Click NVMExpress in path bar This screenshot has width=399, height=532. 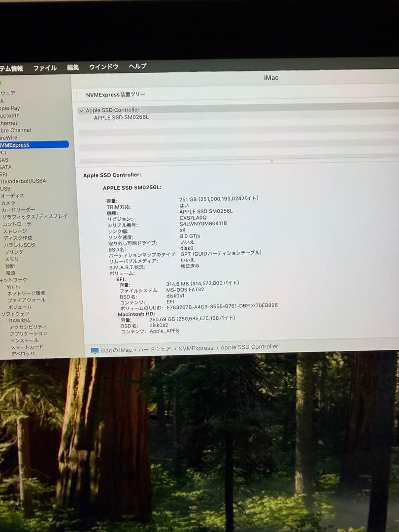[196, 348]
